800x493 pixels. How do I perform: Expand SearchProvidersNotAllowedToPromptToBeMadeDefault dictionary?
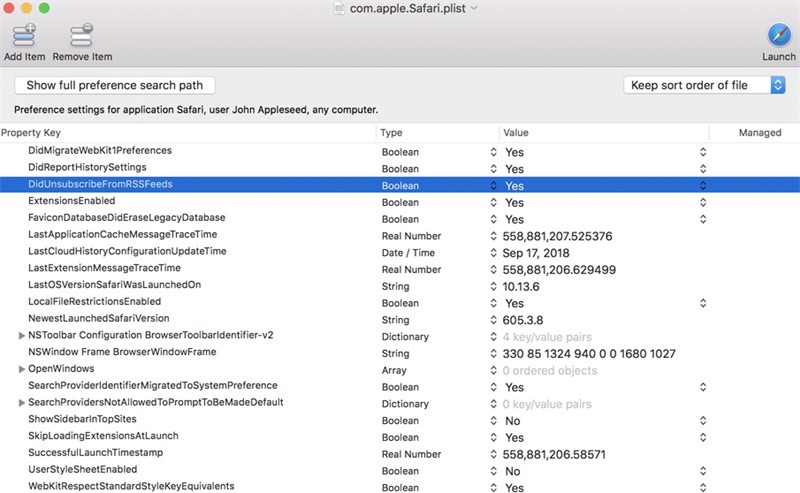[21, 403]
